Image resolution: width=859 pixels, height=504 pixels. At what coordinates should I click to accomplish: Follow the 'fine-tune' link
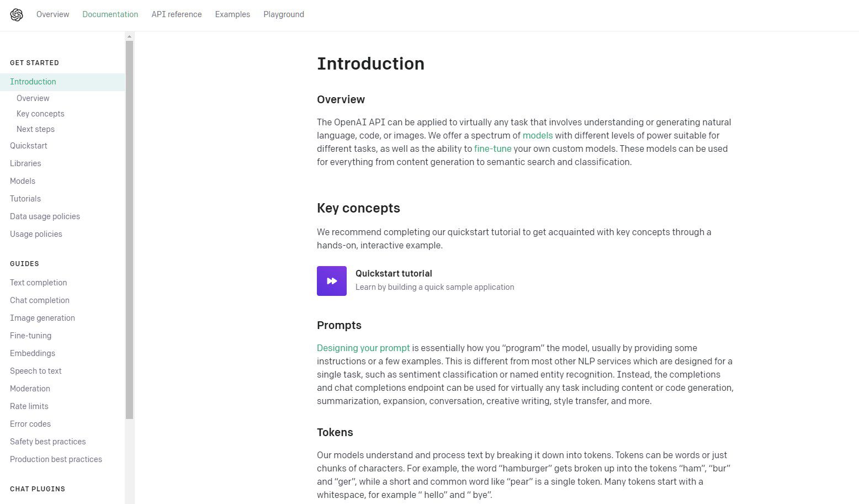[x=492, y=148]
